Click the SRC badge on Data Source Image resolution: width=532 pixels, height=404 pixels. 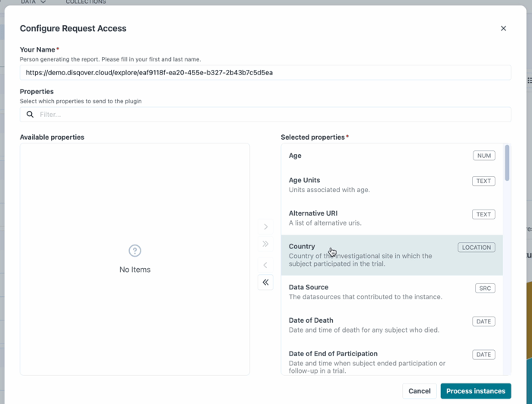(x=485, y=288)
